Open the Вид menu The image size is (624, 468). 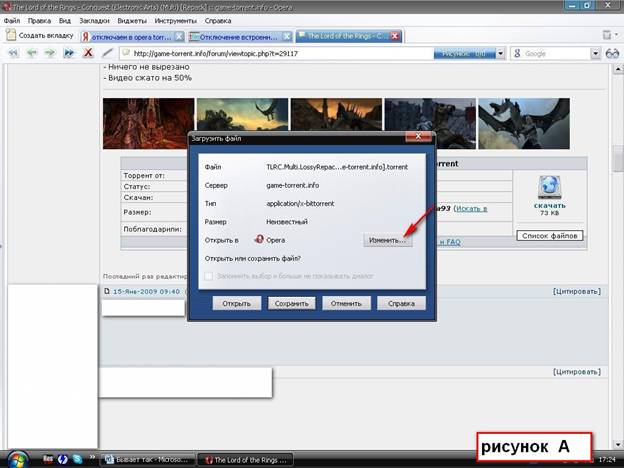click(x=64, y=21)
